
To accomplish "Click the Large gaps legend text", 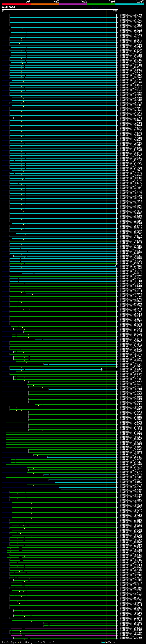I will tap(28, 642).
